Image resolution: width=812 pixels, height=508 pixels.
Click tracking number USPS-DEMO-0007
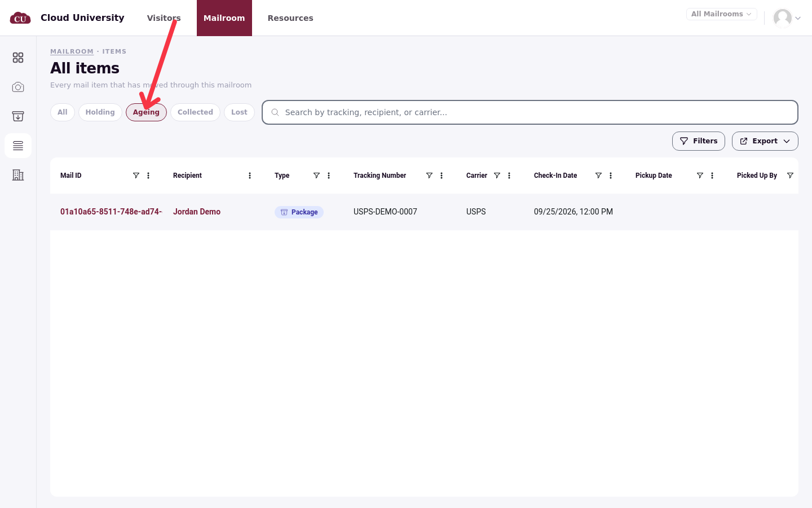[385, 212]
